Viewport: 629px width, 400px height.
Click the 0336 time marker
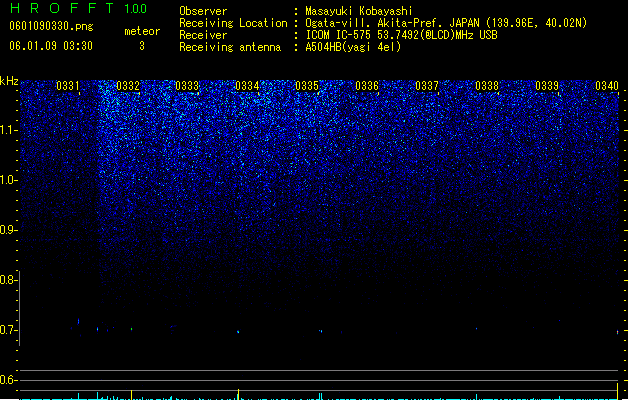point(367,86)
